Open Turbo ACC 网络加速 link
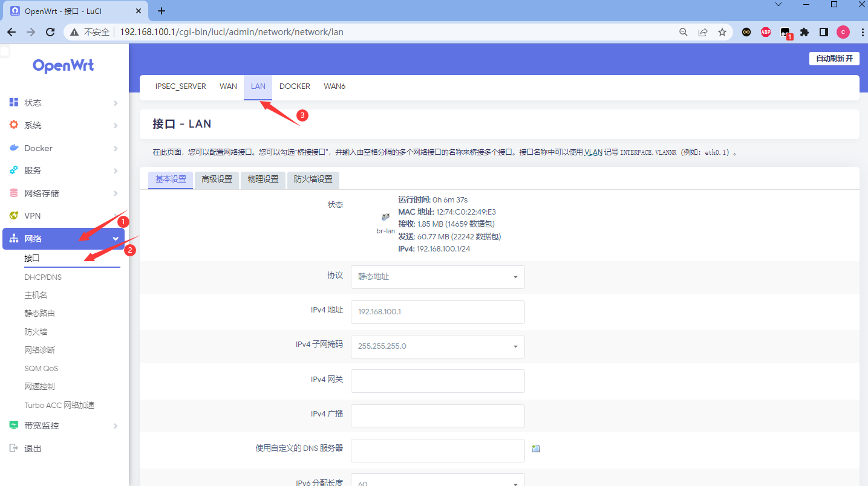The width and height of the screenshot is (868, 486). coord(59,405)
